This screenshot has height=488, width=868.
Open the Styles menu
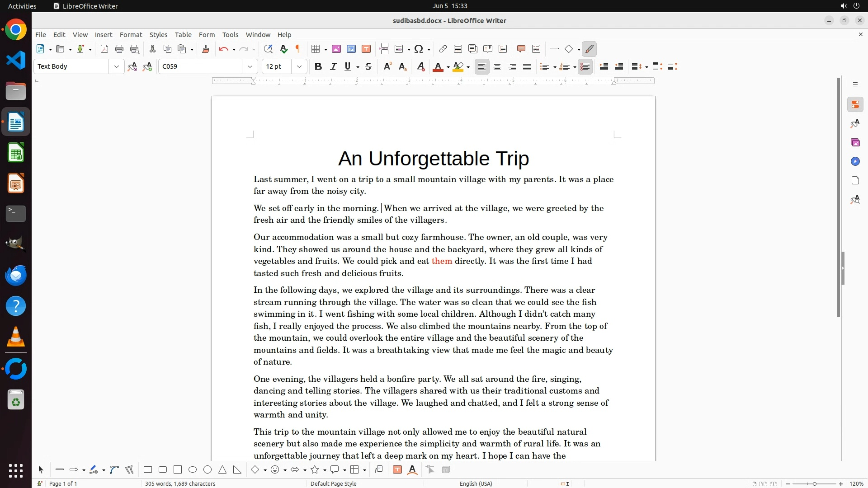point(158,35)
